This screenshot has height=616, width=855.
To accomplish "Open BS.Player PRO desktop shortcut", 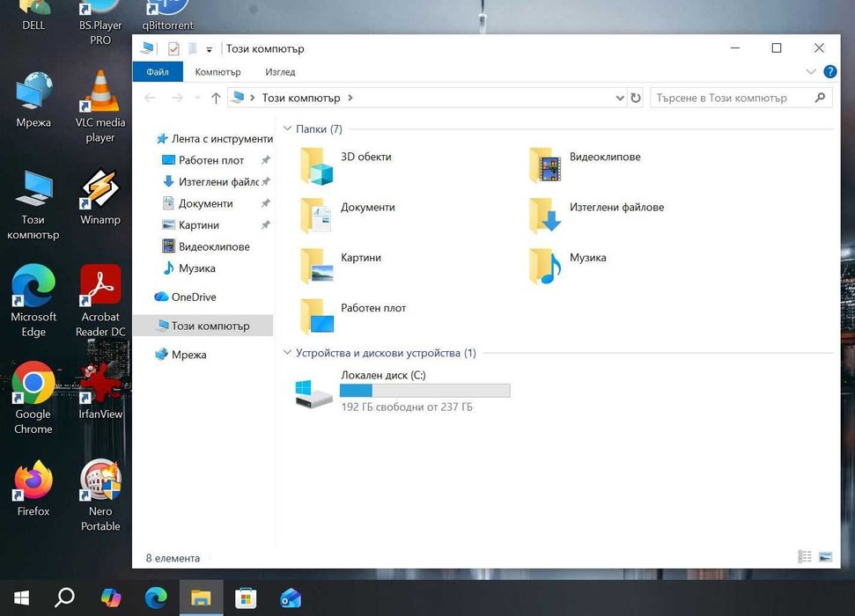I will (x=100, y=22).
